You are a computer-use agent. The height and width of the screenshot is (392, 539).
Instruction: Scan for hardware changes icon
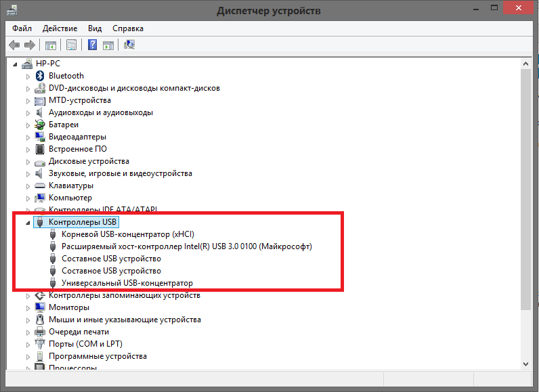point(129,45)
